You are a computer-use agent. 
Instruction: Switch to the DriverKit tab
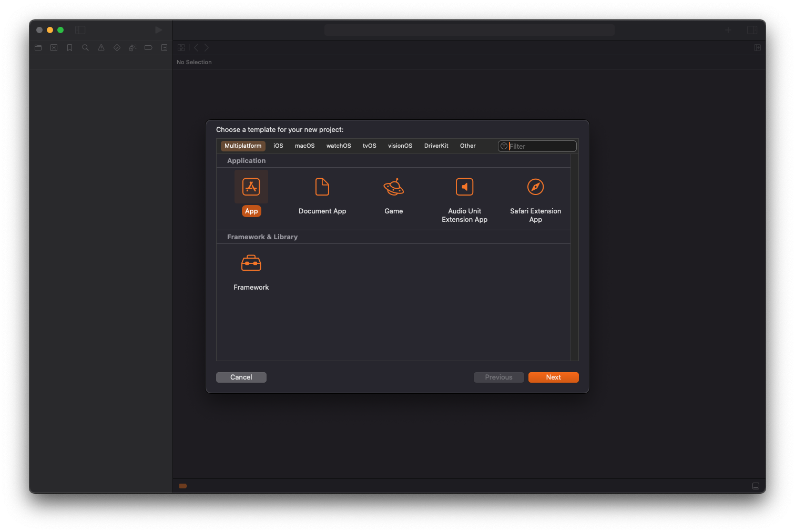pyautogui.click(x=436, y=146)
